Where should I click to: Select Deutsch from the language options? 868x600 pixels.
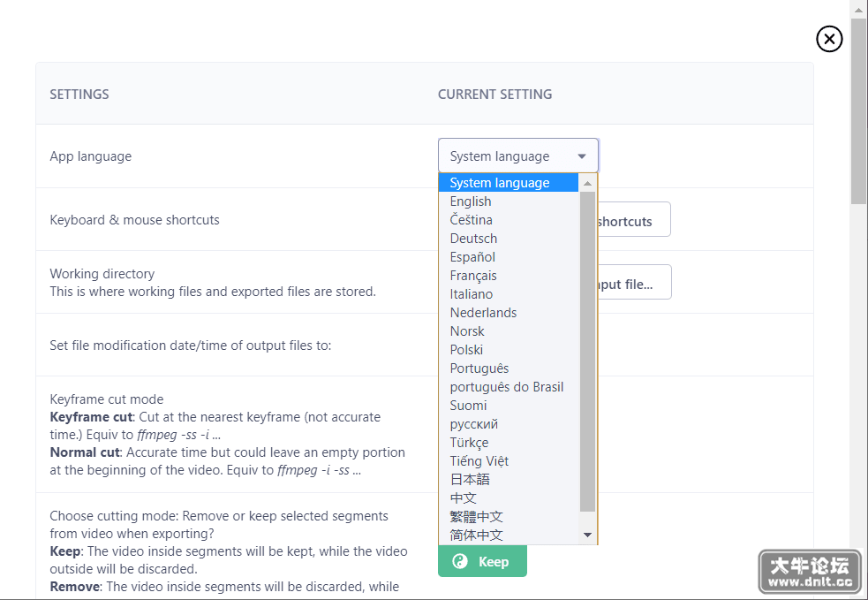[509, 239]
